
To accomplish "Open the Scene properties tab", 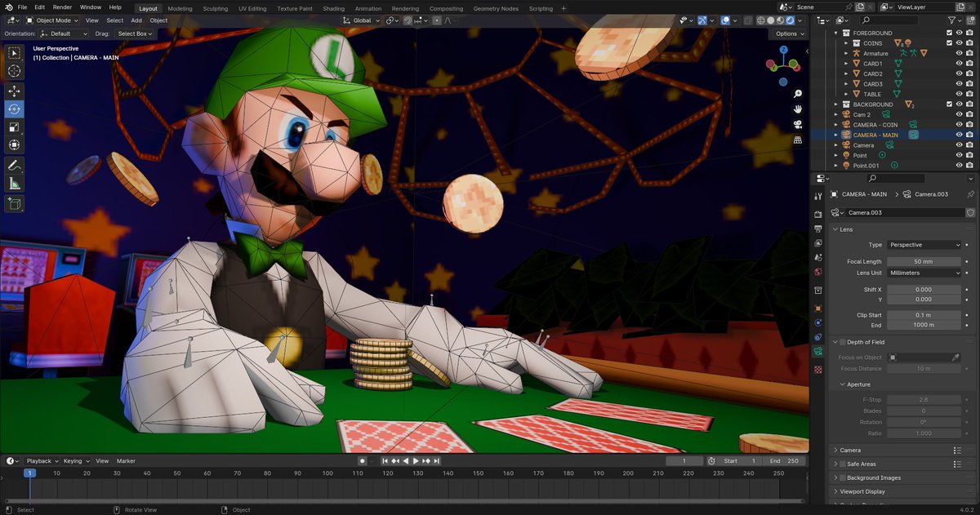I will click(818, 256).
